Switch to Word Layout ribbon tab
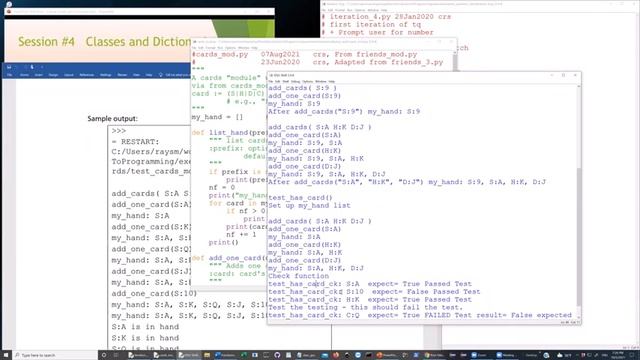Screen dimensions: 640x360 tap(69, 75)
